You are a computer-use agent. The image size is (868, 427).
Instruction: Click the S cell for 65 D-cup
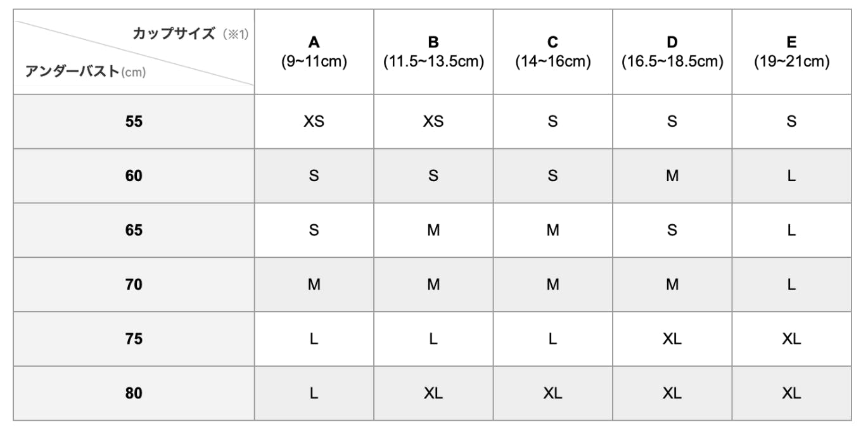click(672, 230)
